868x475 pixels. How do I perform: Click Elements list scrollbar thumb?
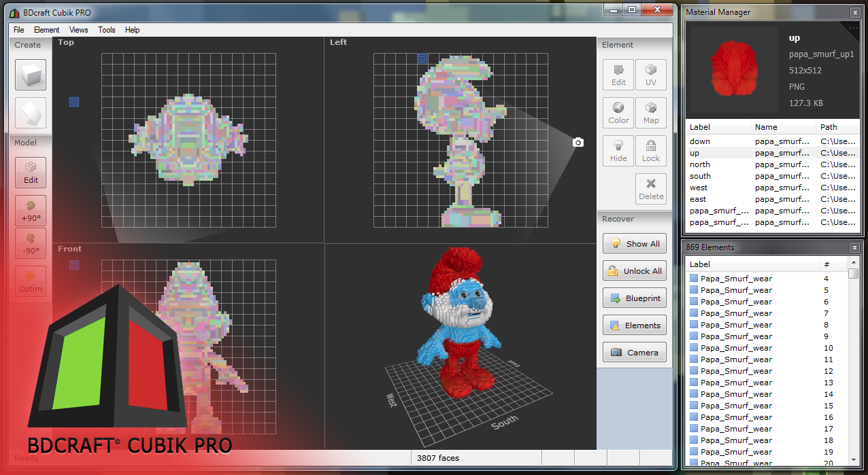(x=854, y=273)
